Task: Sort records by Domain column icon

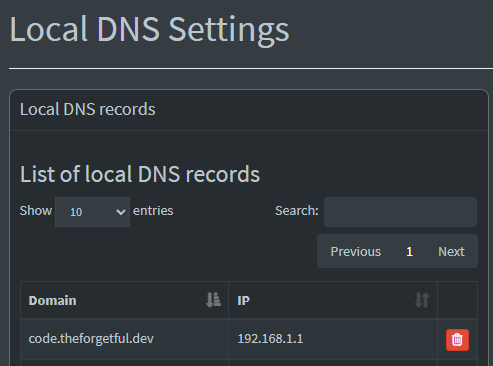Action: coord(213,300)
